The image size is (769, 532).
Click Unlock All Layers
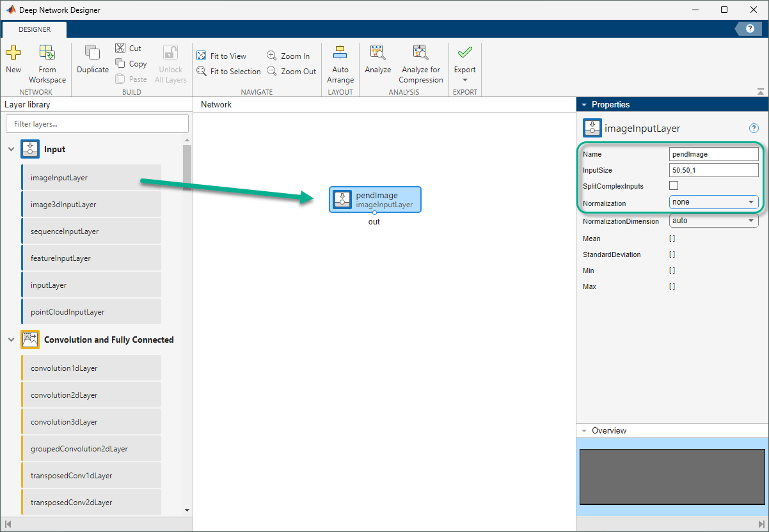point(171,64)
